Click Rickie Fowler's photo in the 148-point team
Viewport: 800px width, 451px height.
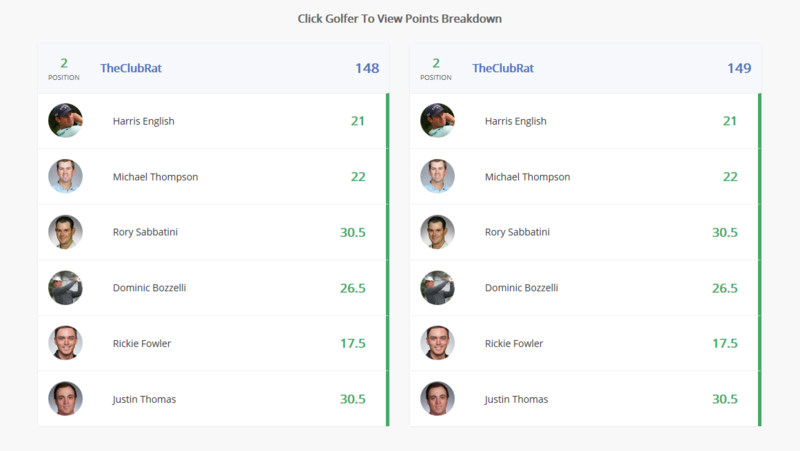65,343
